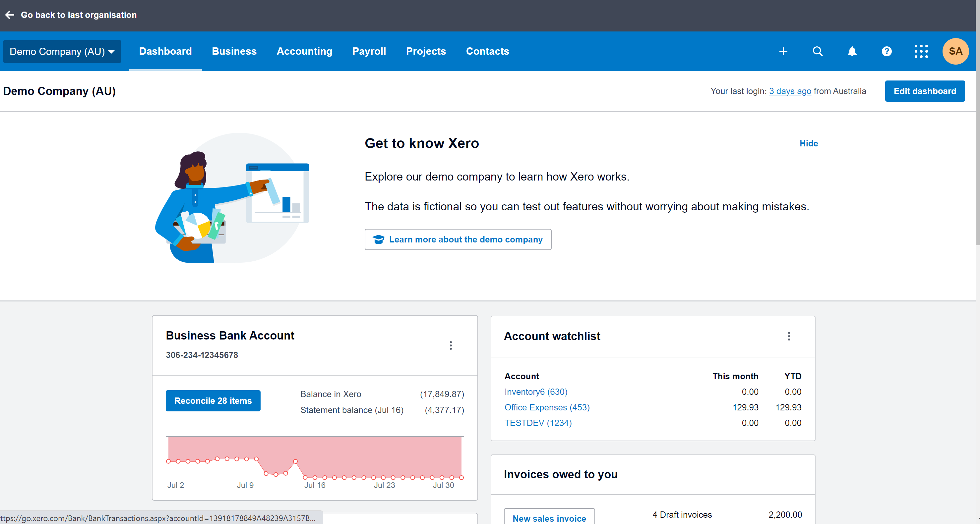This screenshot has height=524, width=980.
Task: Click draft invoices total 2,200.00
Action: 785,514
